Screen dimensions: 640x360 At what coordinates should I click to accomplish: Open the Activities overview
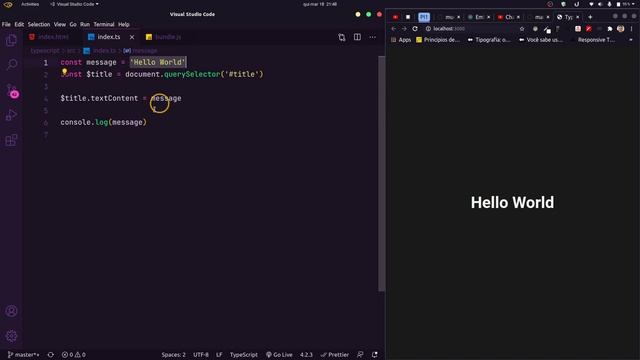[x=30, y=4]
